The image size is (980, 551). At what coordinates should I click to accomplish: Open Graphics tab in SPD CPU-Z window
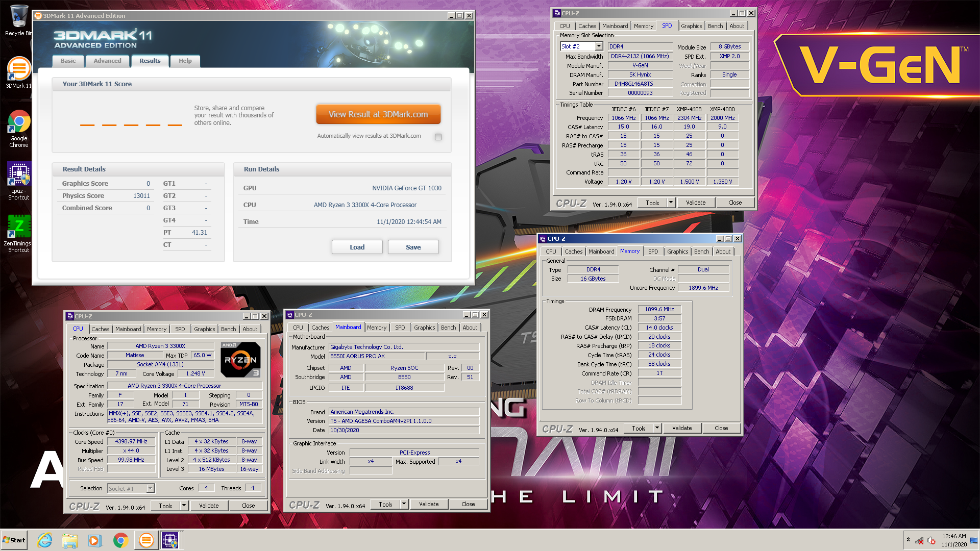691,26
